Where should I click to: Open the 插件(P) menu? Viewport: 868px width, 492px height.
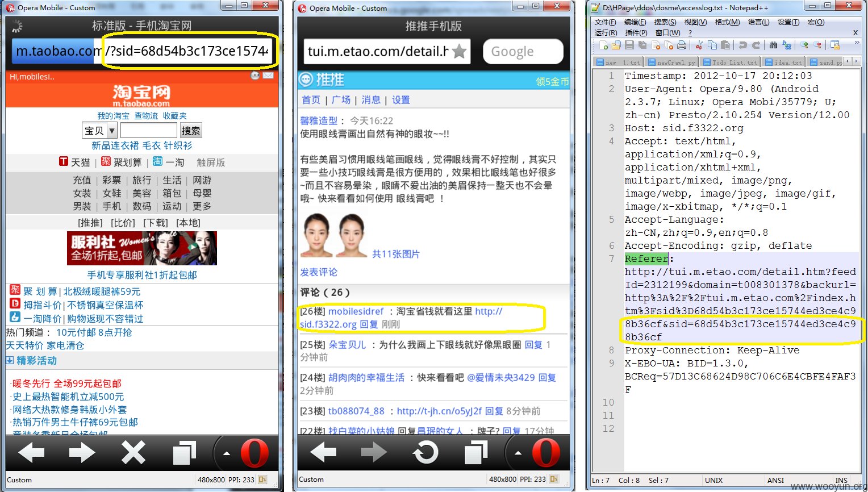(x=636, y=33)
